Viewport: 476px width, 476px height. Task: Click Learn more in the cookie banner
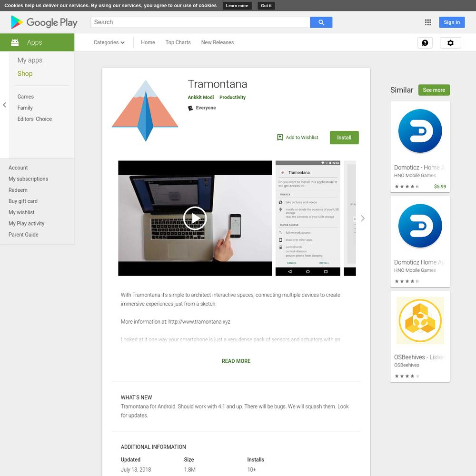[237, 5]
